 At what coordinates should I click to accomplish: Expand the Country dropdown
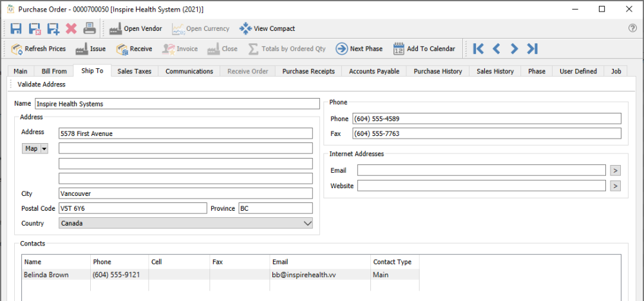[x=307, y=224]
